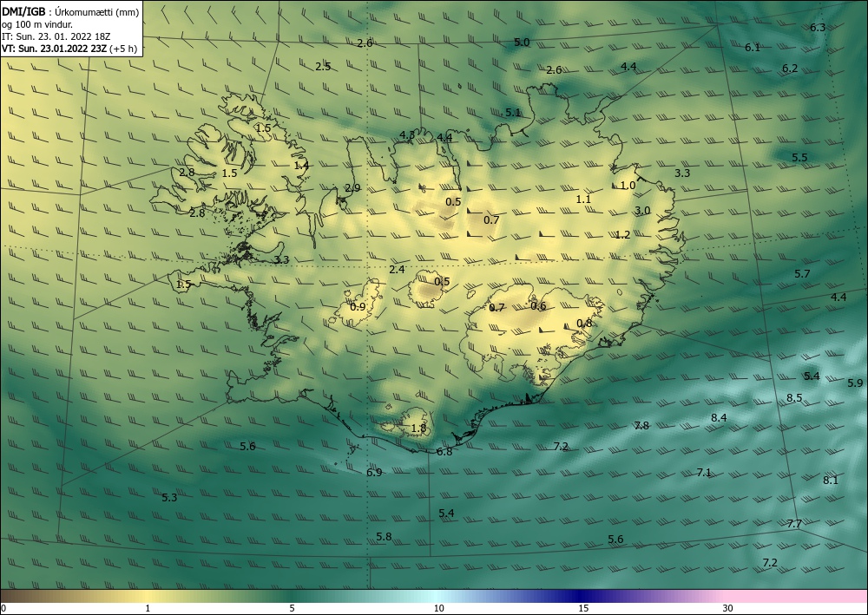Click the brown start of the color scale

coord(23,596)
